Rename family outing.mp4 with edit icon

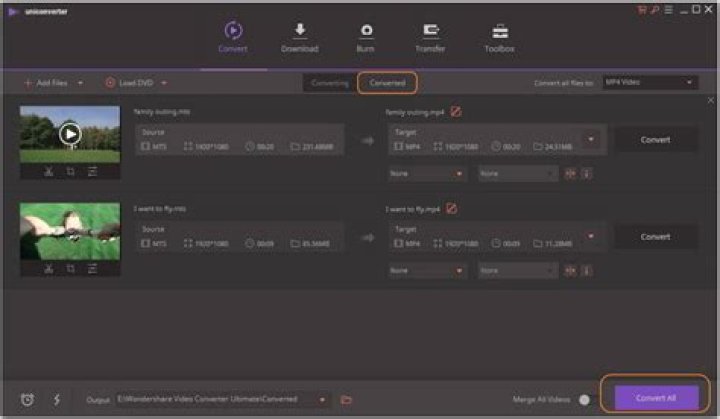[x=455, y=112]
